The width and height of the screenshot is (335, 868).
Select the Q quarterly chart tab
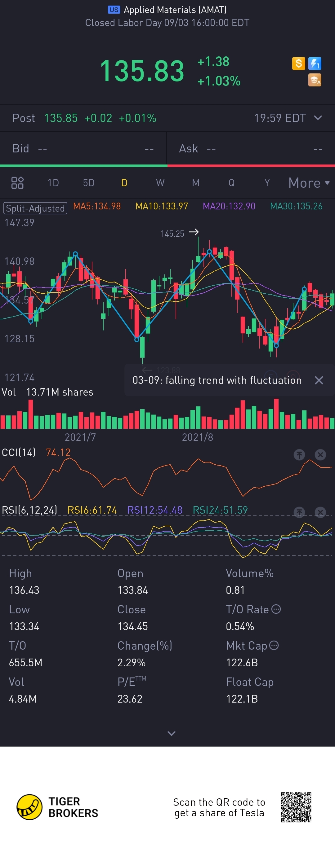pos(231,183)
